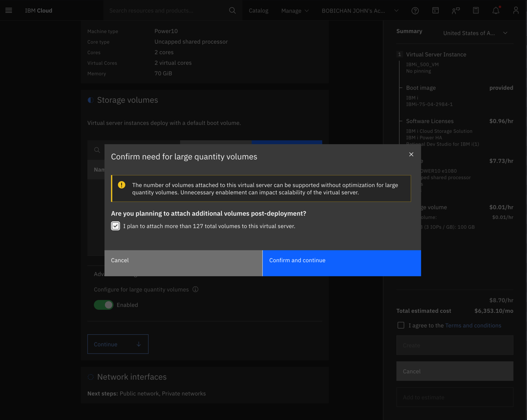Image resolution: width=527 pixels, height=420 pixels.
Task: Open the account switcher dropdown
Action: pos(360,10)
